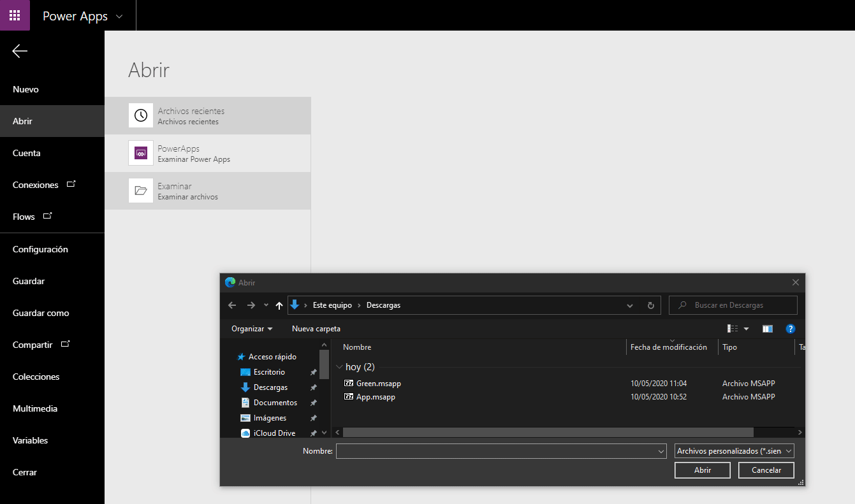The image size is (855, 504).
Task: Refresh the Descargas folder view
Action: pos(651,305)
